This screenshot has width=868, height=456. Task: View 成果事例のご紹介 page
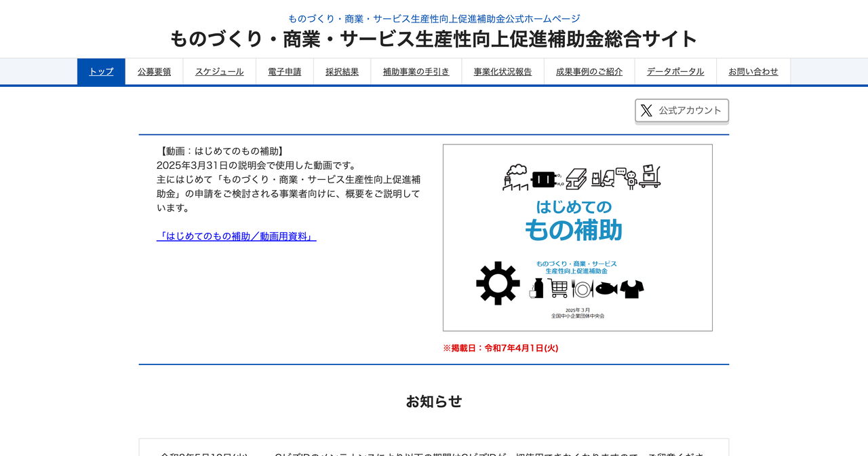coord(589,71)
